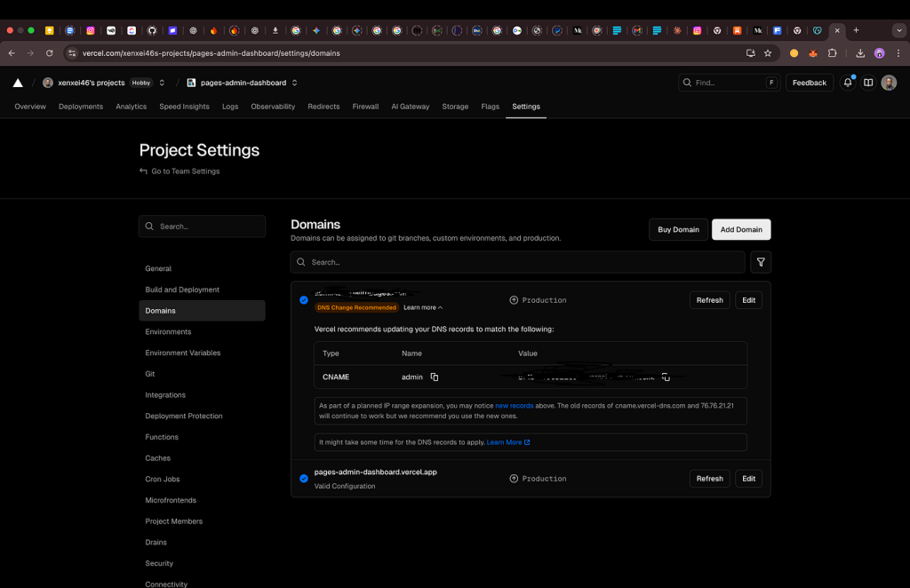Close the active browser tab

837,31
